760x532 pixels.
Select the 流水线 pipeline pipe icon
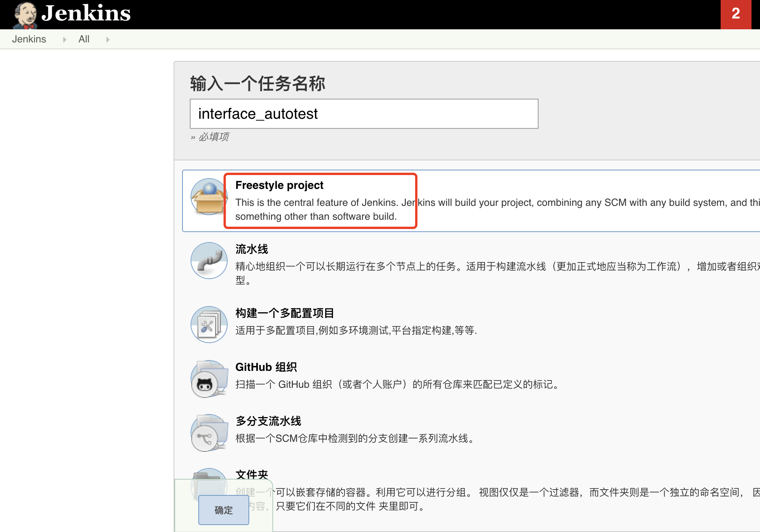click(209, 261)
